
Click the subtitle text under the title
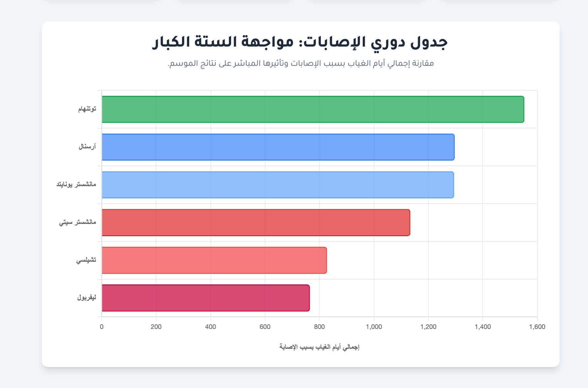(x=300, y=63)
